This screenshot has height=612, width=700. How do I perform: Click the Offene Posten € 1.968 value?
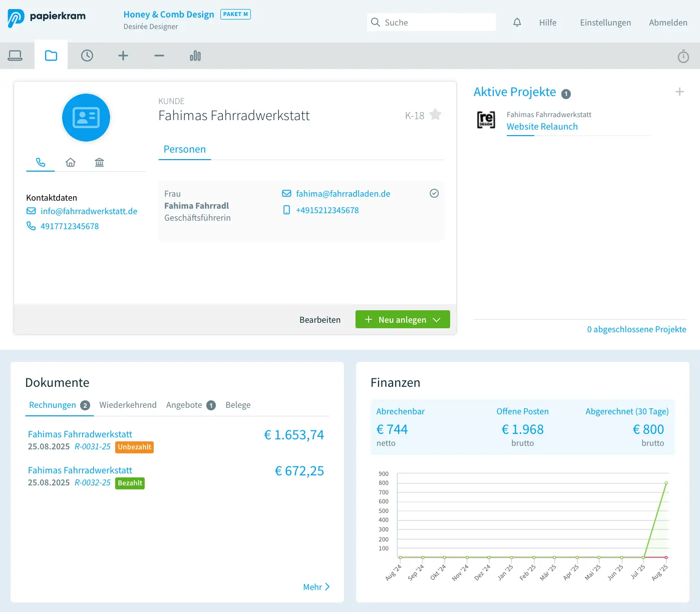tap(523, 429)
